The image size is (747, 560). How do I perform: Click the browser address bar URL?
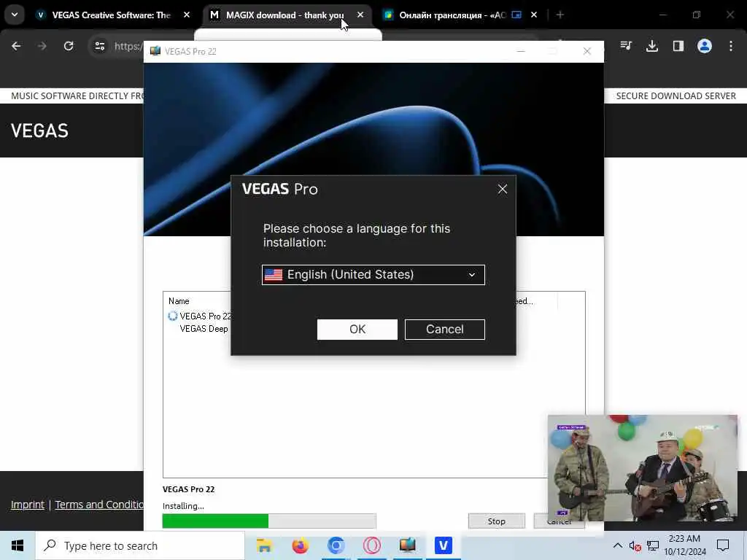(128, 46)
